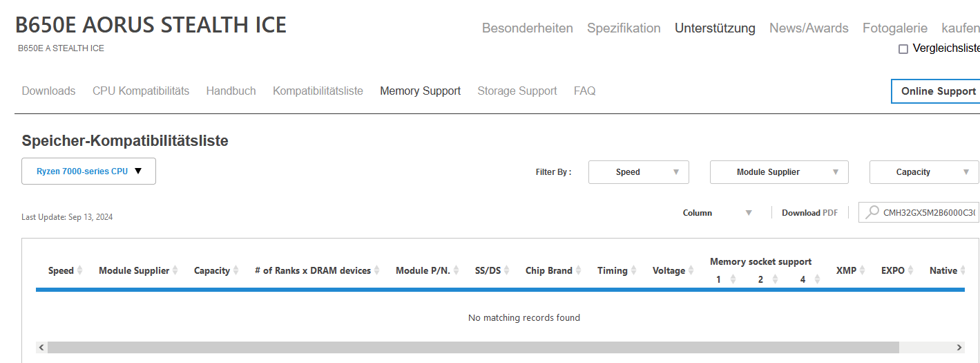Switch to CPU Kompatibilitäts tab
The height and width of the screenshot is (363, 980).
[x=141, y=91]
